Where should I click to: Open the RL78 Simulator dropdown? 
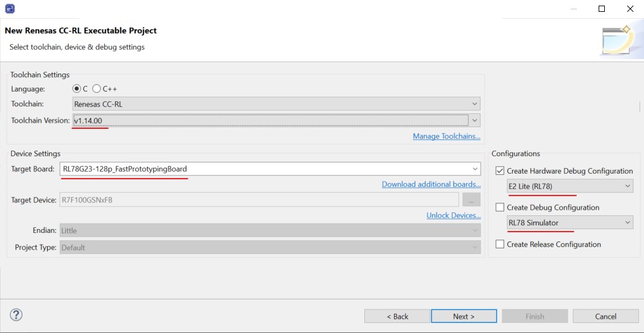click(x=570, y=222)
